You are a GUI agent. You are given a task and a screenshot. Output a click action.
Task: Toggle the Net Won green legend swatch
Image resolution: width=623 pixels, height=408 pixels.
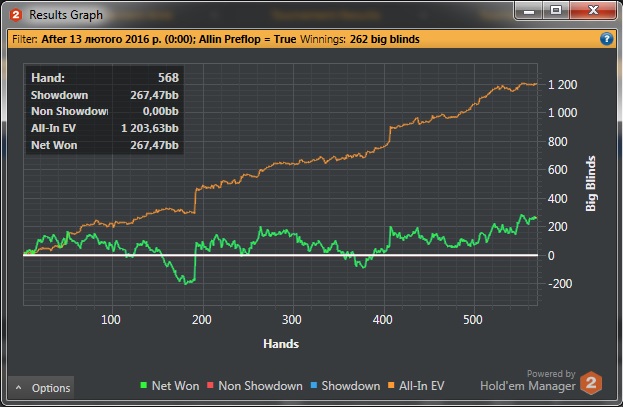click(144, 385)
